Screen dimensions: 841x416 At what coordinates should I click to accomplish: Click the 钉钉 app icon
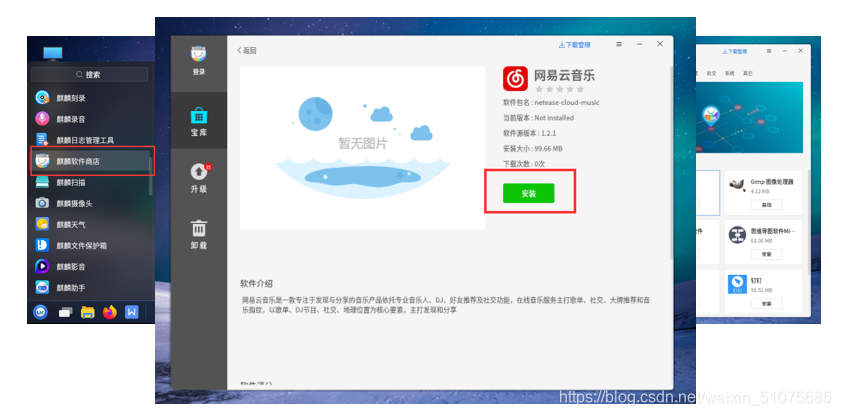tap(737, 284)
